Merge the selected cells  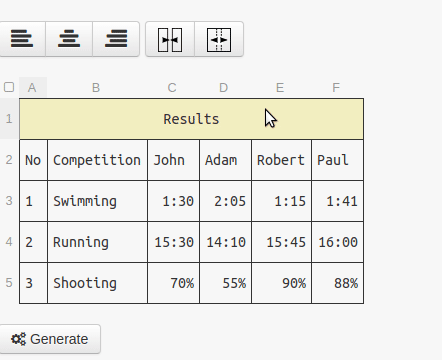click(170, 39)
